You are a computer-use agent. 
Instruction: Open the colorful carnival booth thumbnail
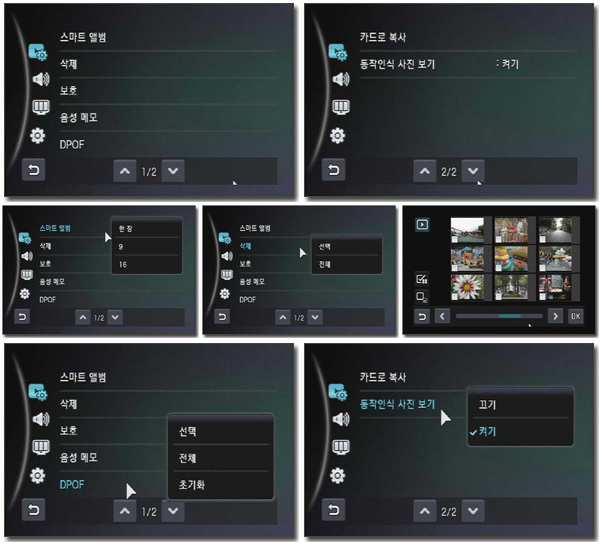point(467,259)
